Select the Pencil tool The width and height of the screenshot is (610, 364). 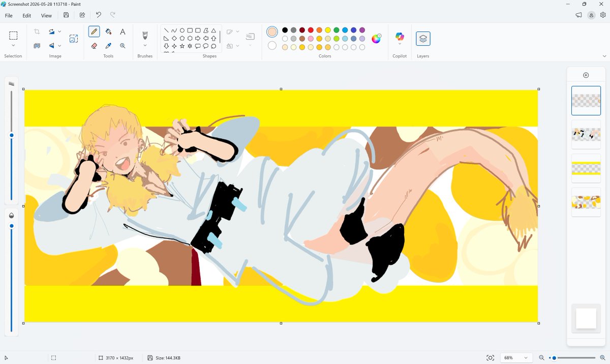tap(94, 32)
